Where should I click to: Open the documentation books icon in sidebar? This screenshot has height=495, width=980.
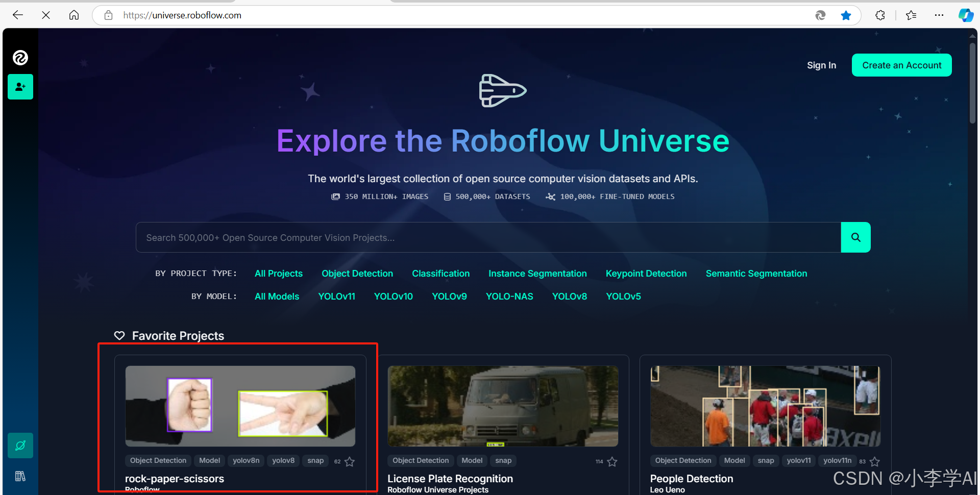[x=20, y=476]
